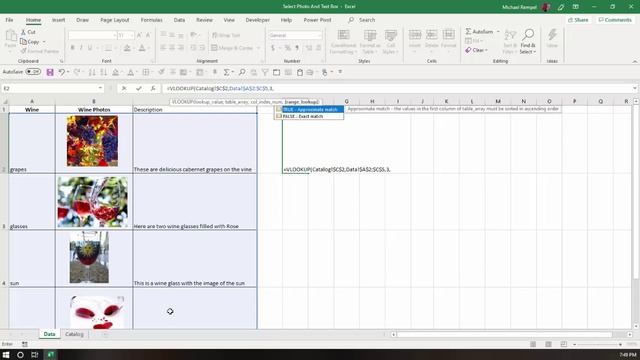Choose TRUE - Approximate match from the autocomplete list
The height and width of the screenshot is (360, 640).
[x=310, y=109]
